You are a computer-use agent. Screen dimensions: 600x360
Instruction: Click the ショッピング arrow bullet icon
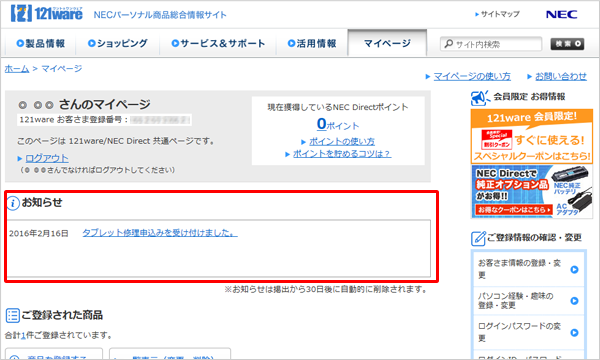(x=91, y=43)
